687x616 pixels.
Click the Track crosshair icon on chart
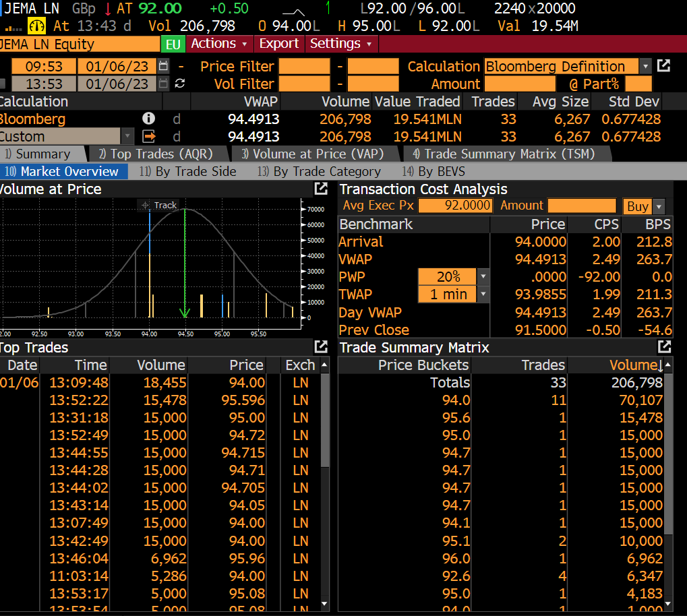tap(146, 205)
